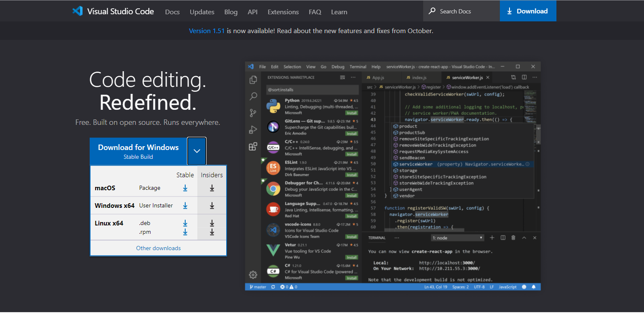The height and width of the screenshot is (313, 644).
Task: Open Explorer icon in the editor activity bar
Action: click(x=253, y=80)
